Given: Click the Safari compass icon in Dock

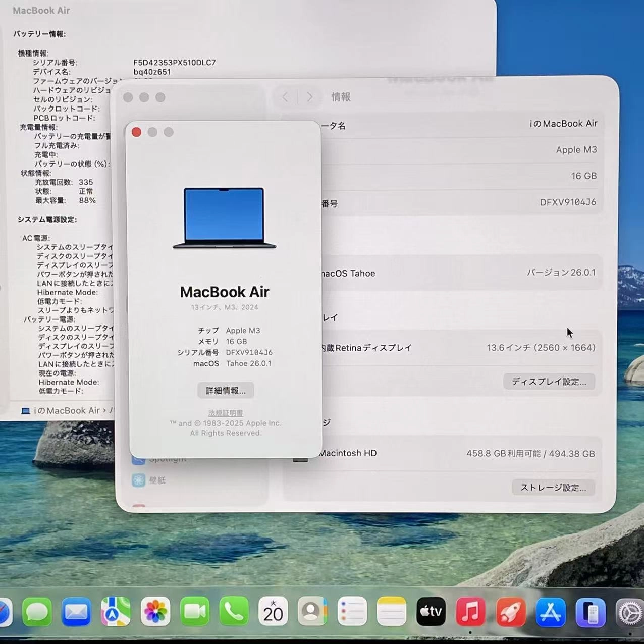Looking at the screenshot, I should pos(5,612).
